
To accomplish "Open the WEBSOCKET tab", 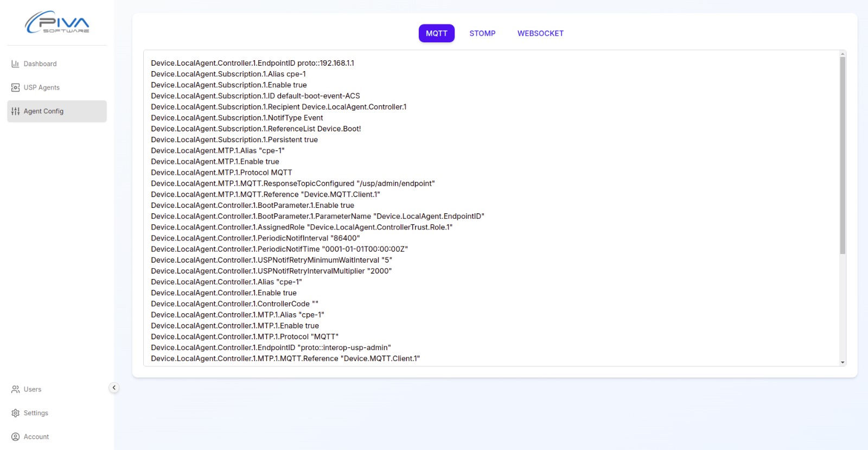I will pos(540,33).
